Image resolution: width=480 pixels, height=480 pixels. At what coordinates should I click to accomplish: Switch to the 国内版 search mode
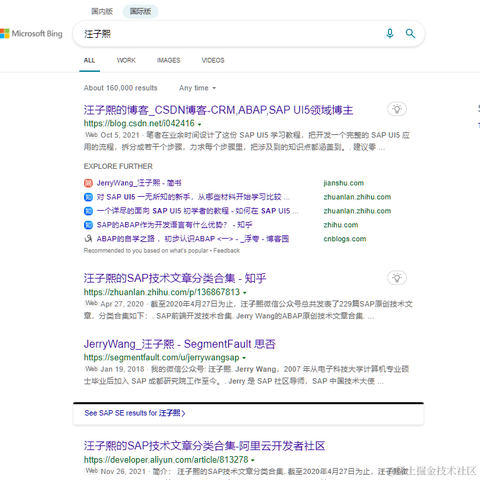102,11
